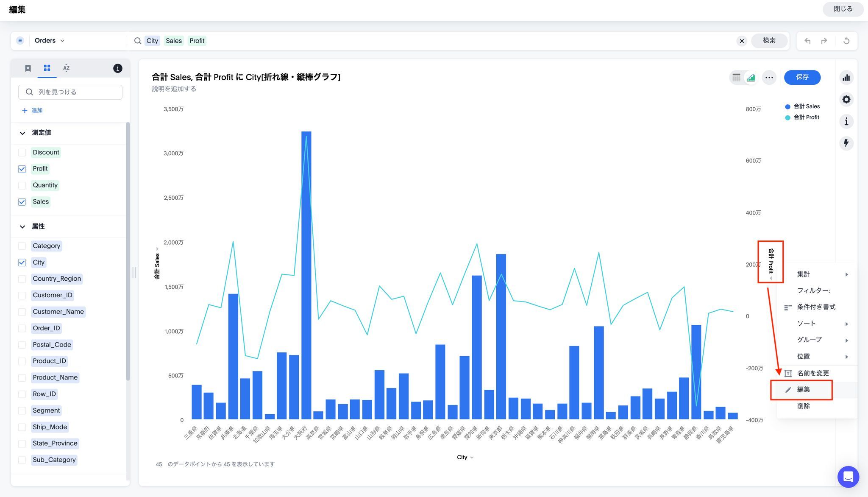Click the search magnifier icon in query bar
The height and width of the screenshot is (497, 868).
138,41
